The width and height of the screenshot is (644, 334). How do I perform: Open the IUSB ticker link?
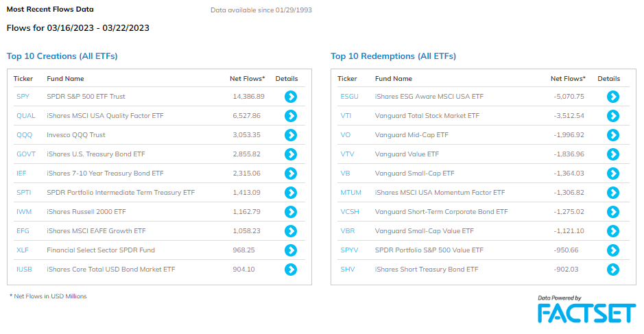tap(24, 270)
